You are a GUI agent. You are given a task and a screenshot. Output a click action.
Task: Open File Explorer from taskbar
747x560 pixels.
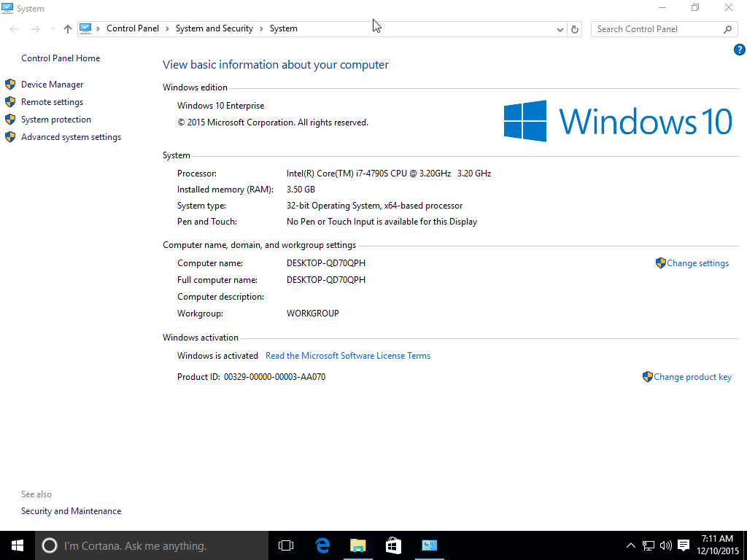pyautogui.click(x=357, y=545)
